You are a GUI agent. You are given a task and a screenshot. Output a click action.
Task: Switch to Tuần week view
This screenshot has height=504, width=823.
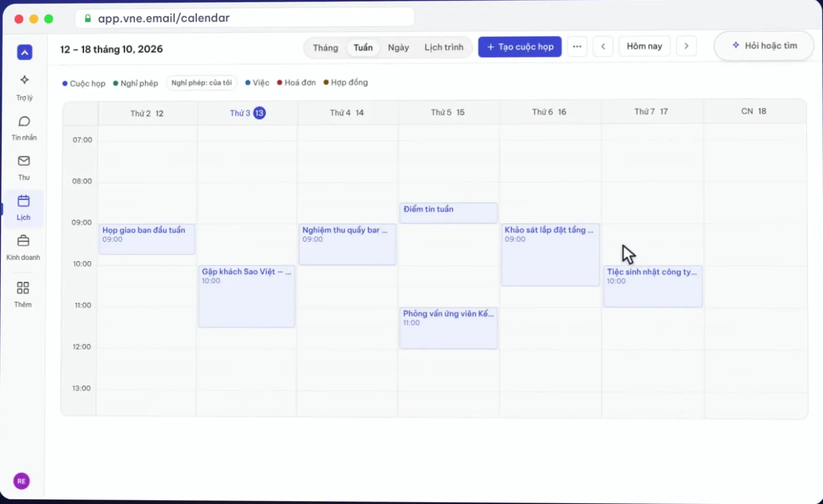363,47
